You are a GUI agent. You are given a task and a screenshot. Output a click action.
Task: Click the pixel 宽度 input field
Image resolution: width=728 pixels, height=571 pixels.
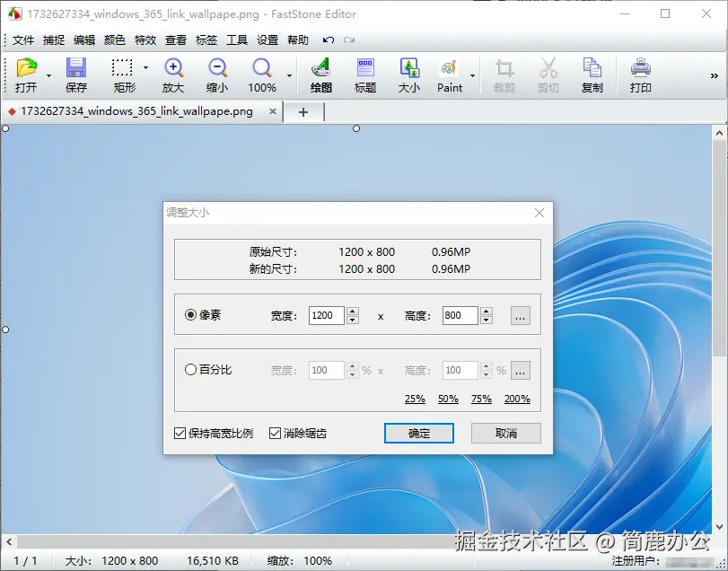[327, 316]
